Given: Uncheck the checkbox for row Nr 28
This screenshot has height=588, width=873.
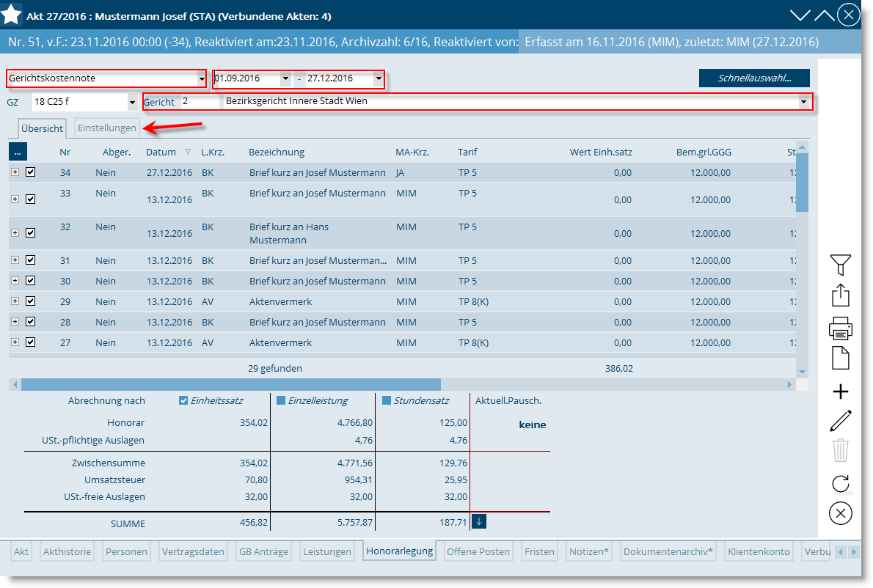Looking at the screenshot, I should pos(31,322).
